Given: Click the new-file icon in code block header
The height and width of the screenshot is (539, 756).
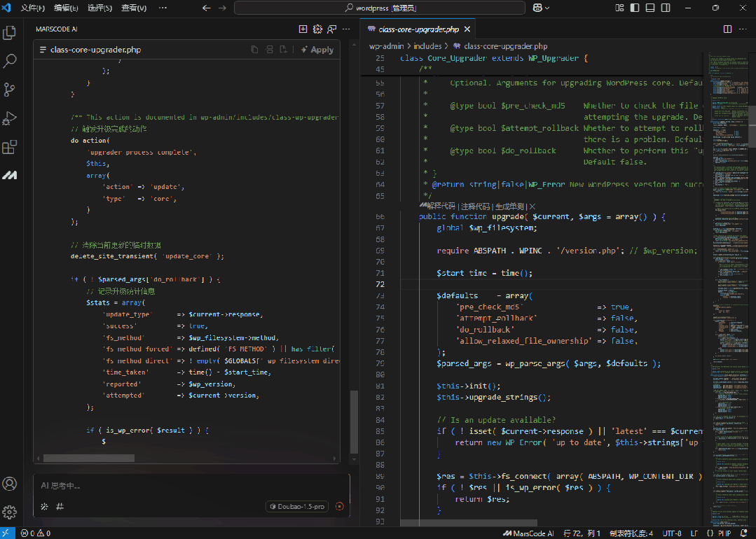Looking at the screenshot, I should (284, 50).
